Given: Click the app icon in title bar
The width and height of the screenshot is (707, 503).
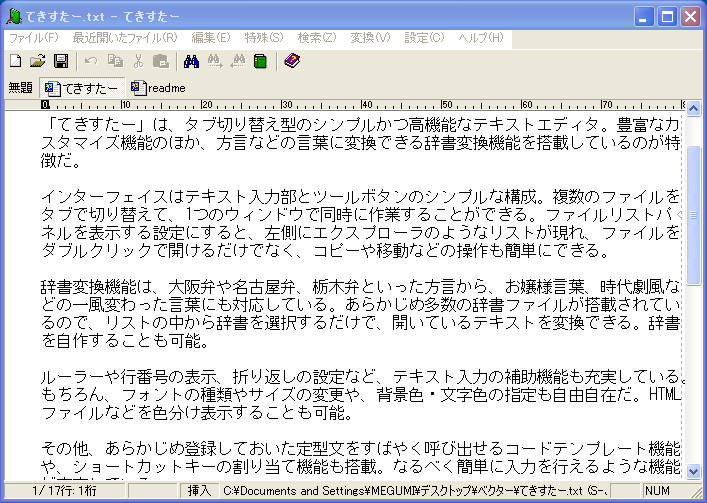Looking at the screenshot, I should click(x=14, y=17).
